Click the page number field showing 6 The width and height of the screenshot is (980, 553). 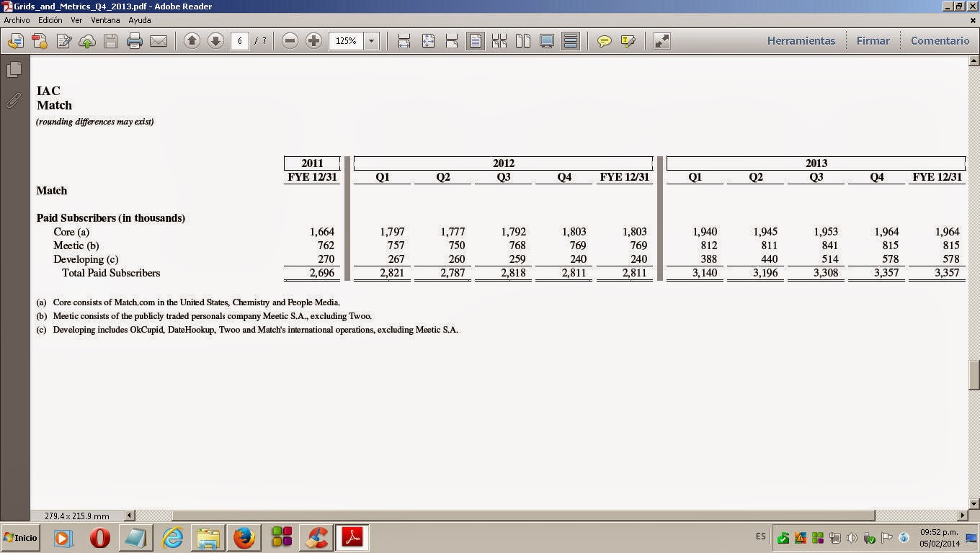240,41
